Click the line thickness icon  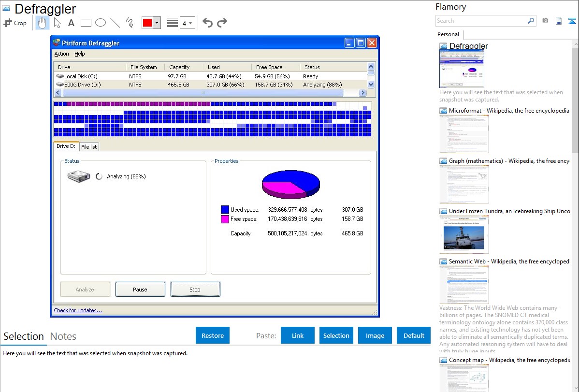[173, 23]
